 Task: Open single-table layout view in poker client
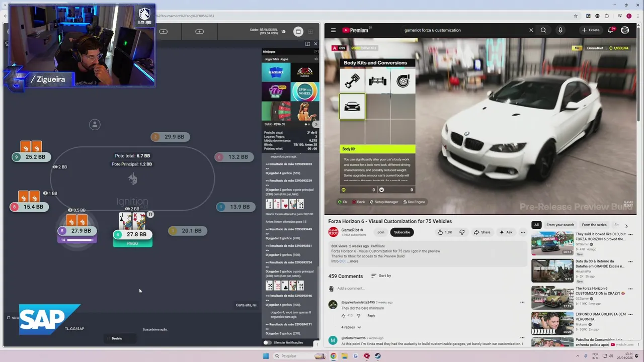298,31
